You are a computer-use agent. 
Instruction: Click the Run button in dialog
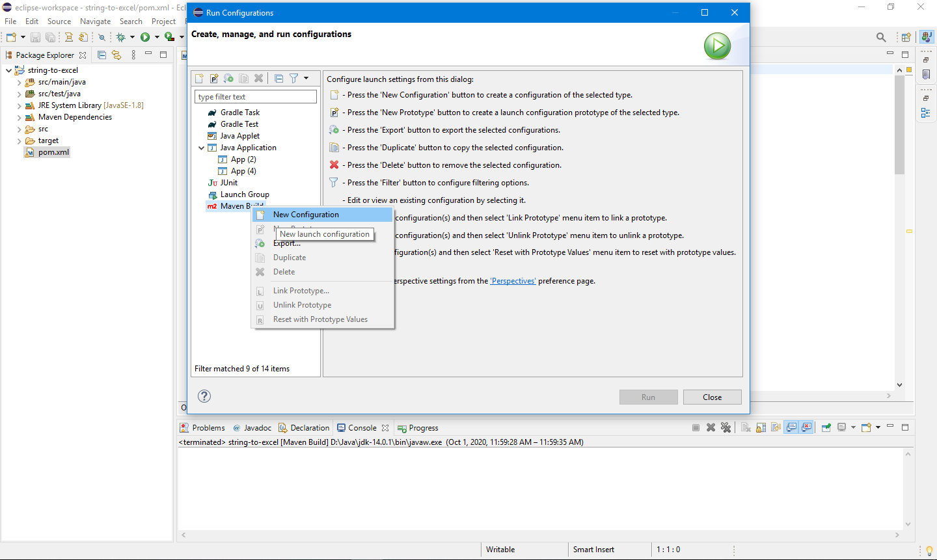pos(648,397)
